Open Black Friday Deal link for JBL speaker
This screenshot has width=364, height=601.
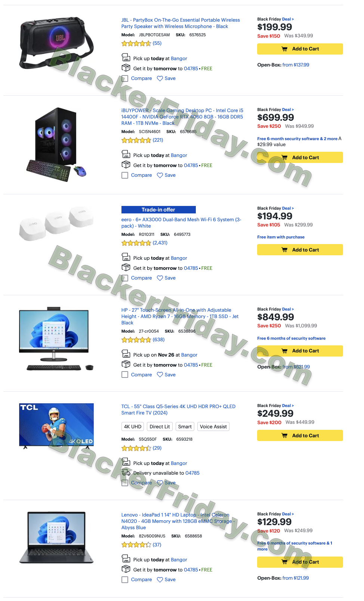288,19
